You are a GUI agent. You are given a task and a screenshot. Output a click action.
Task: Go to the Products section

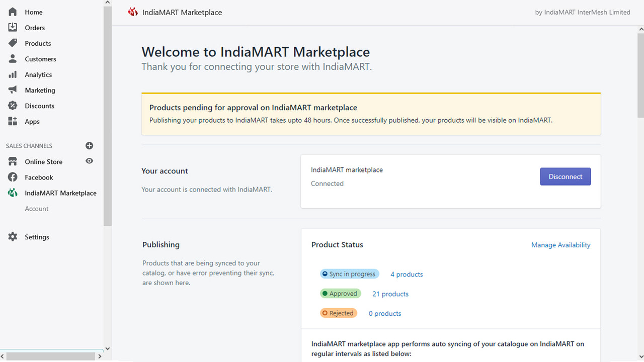point(38,43)
